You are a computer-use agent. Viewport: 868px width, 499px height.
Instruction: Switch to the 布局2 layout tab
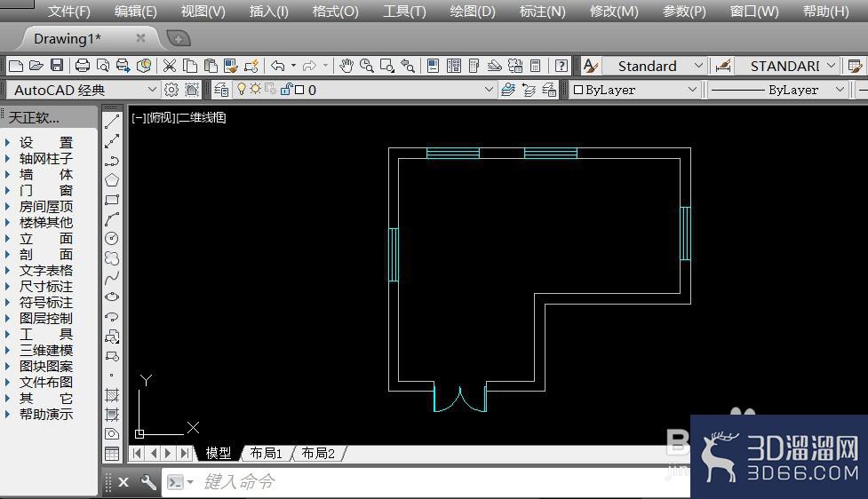click(x=318, y=454)
